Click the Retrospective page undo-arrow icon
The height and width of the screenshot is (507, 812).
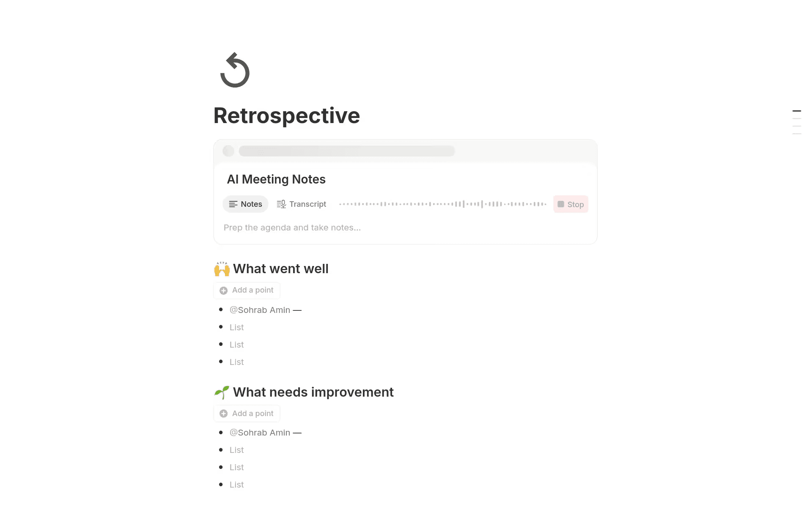(x=234, y=70)
